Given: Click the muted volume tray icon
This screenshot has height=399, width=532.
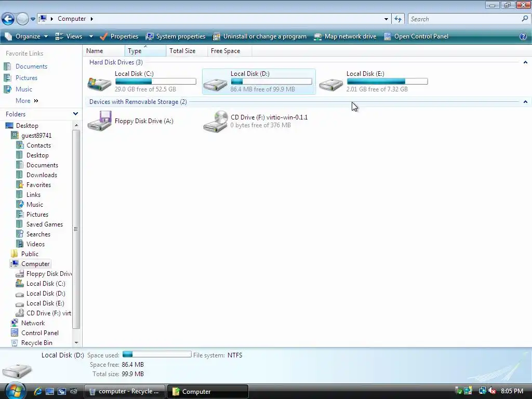Looking at the screenshot, I should pyautogui.click(x=492, y=391).
